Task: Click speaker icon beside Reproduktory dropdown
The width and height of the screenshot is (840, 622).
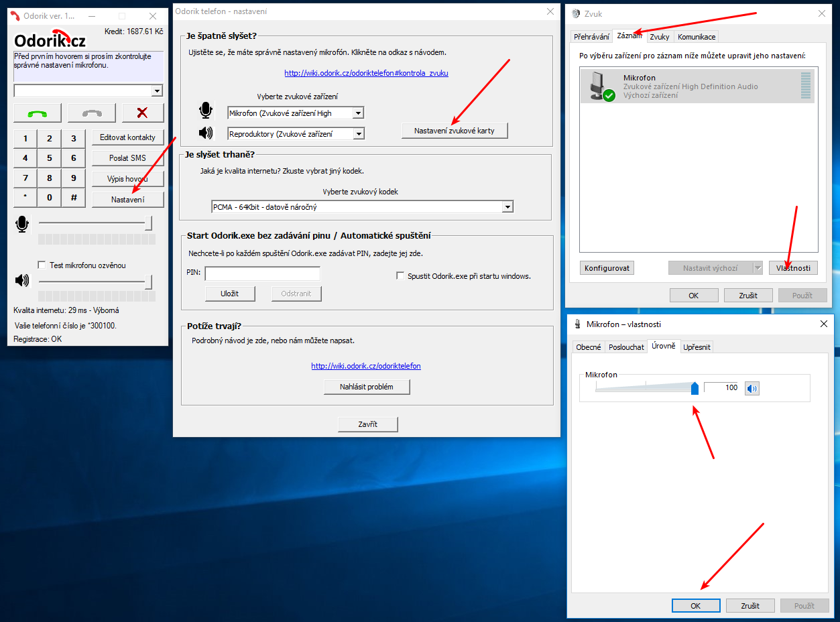Action: coord(206,133)
